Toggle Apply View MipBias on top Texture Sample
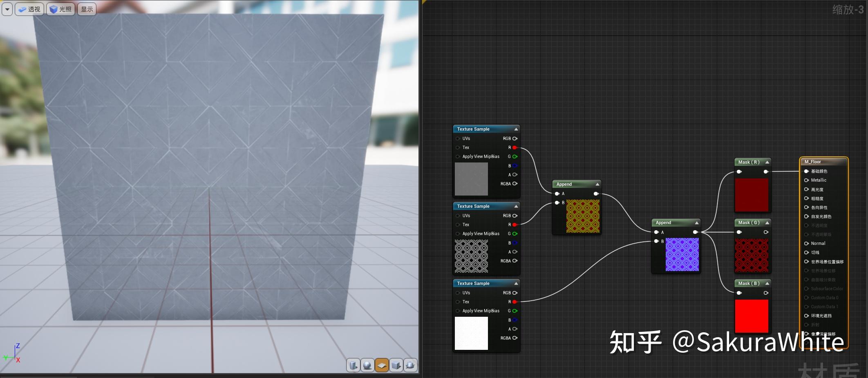This screenshot has height=378, width=868. (x=458, y=156)
